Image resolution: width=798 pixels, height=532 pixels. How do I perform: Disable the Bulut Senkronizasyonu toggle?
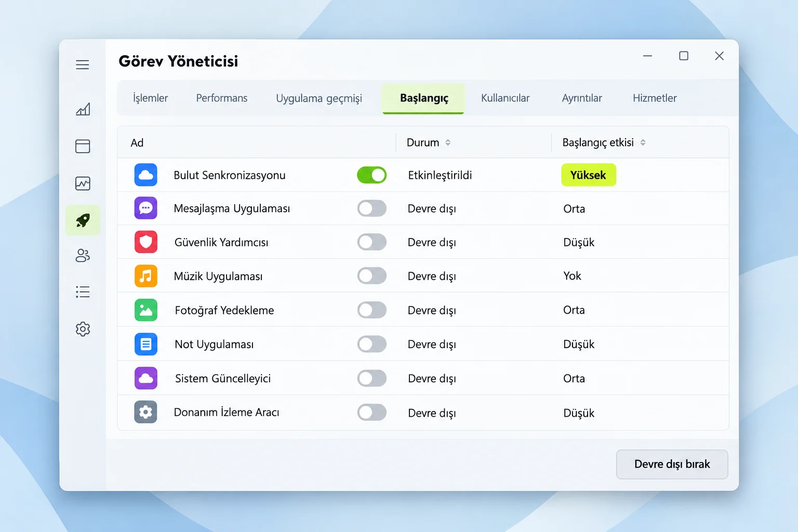pos(372,175)
